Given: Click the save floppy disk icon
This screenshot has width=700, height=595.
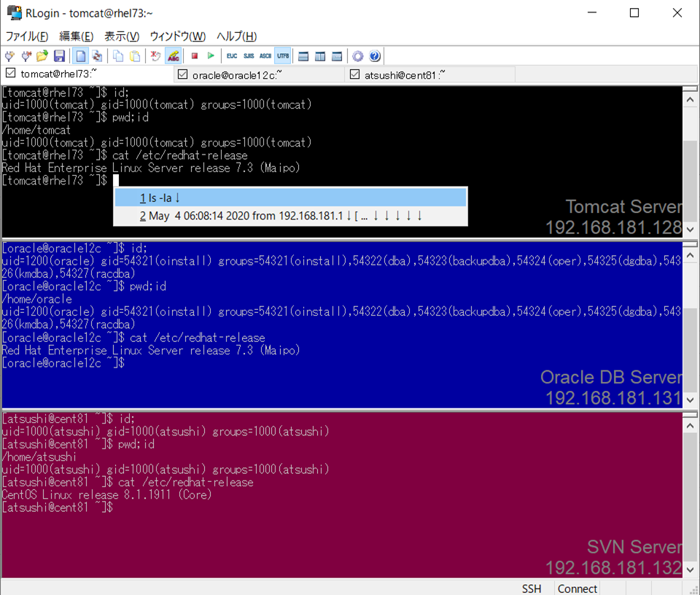Looking at the screenshot, I should 59,56.
